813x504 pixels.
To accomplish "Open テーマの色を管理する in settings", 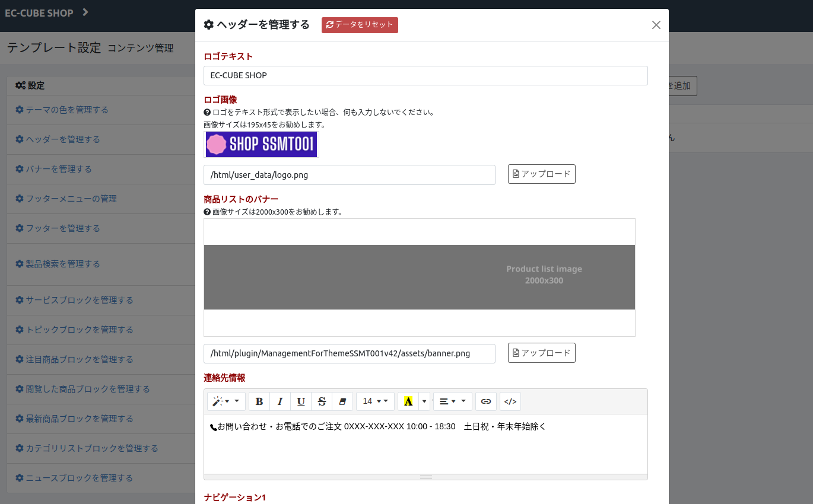I will point(66,110).
